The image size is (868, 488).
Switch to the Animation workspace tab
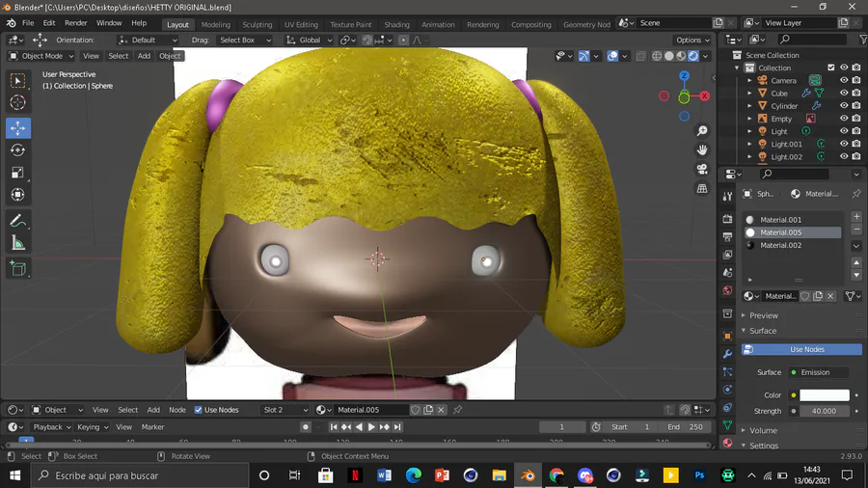438,24
